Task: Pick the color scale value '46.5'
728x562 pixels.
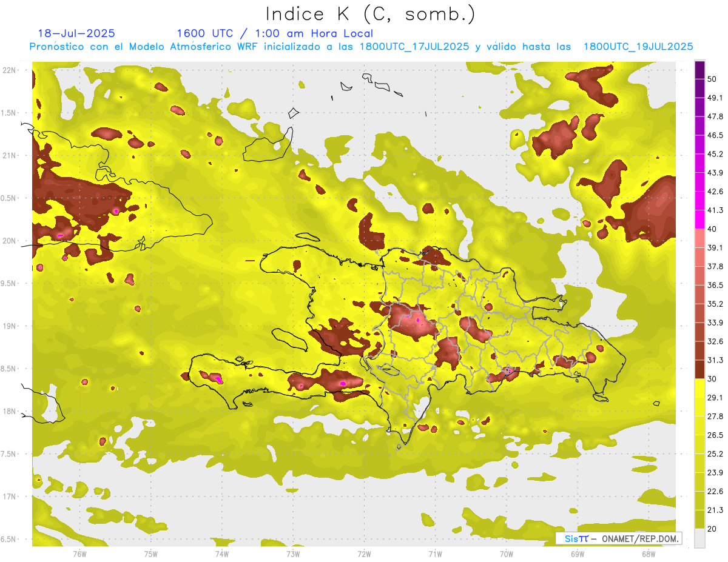Action: tap(715, 135)
